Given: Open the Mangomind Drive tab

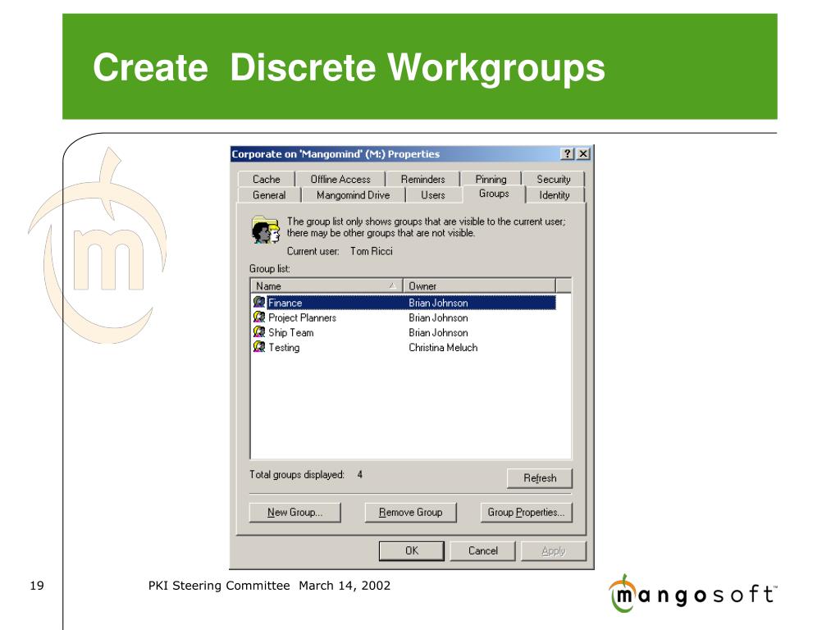Looking at the screenshot, I should [353, 195].
